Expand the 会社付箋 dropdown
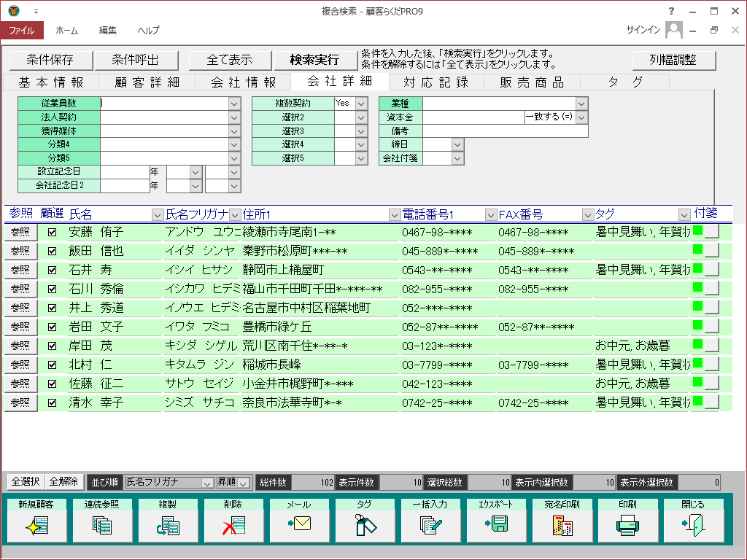Screen dimensions: 747x560 457,158
